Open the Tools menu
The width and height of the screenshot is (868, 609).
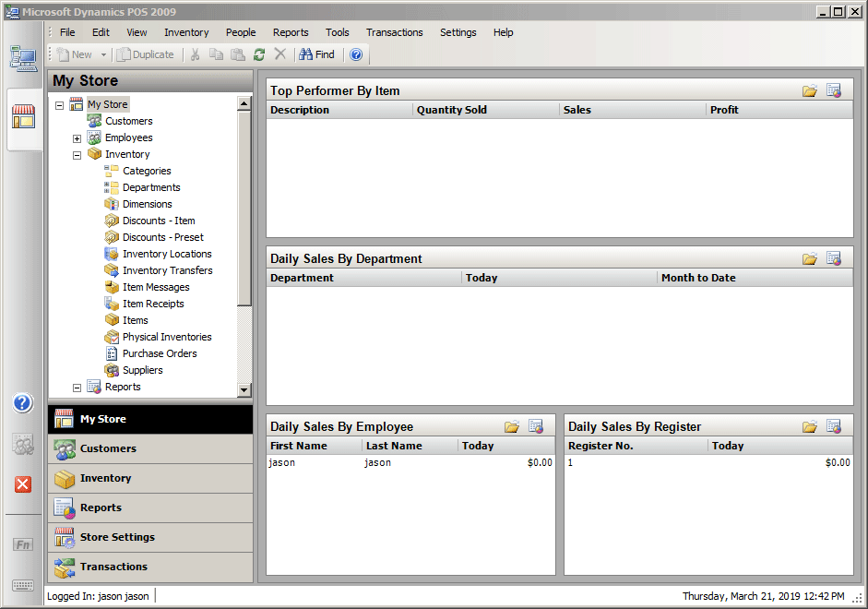tap(337, 32)
